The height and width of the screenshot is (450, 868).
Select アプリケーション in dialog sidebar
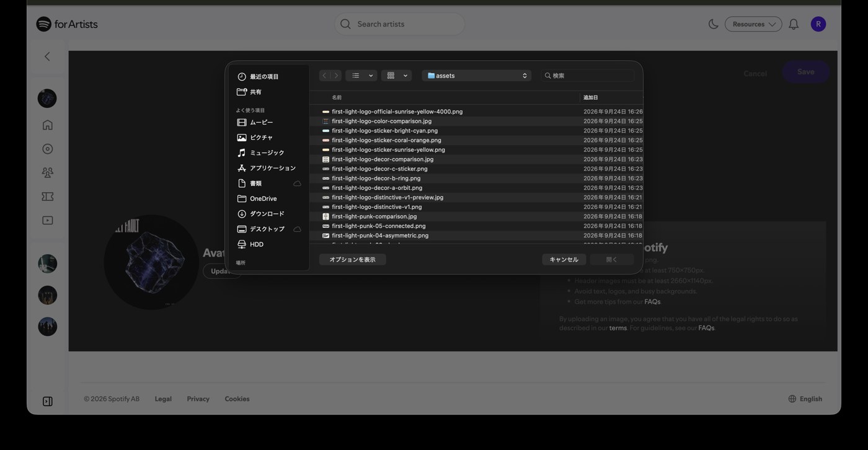[269, 168]
